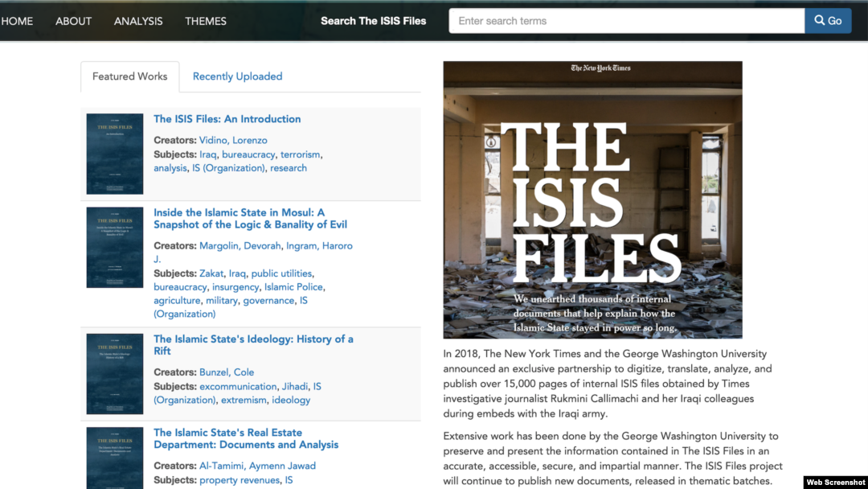Click the Zakat subject link
The width and height of the screenshot is (868, 489).
coord(211,273)
